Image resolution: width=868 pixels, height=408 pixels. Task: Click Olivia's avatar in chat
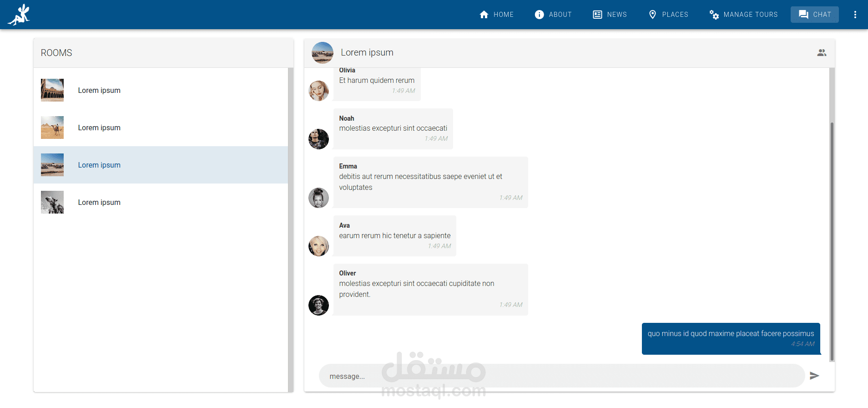318,91
